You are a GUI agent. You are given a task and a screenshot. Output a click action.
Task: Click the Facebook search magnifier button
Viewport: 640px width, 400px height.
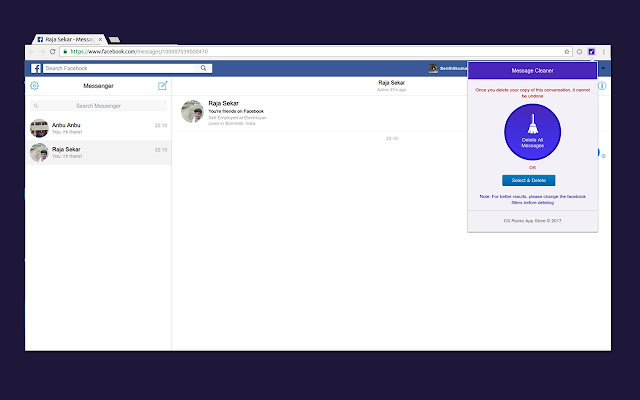click(x=203, y=68)
